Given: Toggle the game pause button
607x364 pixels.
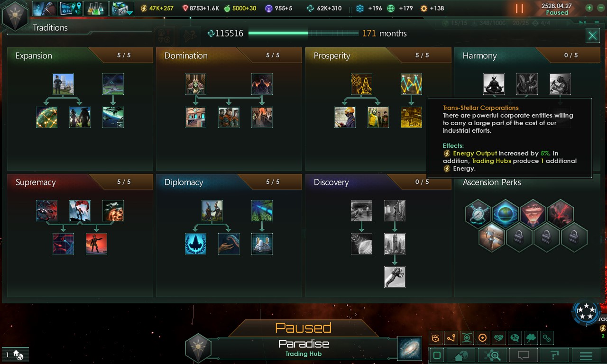Looking at the screenshot, I should (x=520, y=9).
